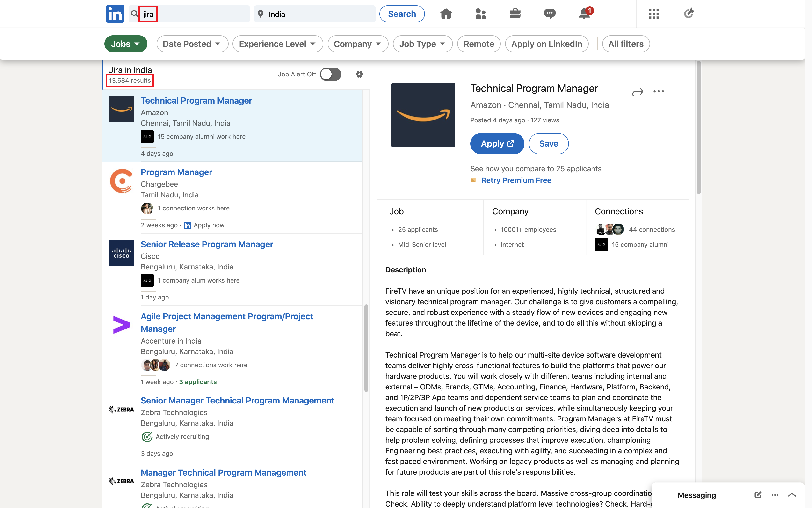The height and width of the screenshot is (508, 812).
Task: Open the Work apps grid icon
Action: pyautogui.click(x=654, y=14)
